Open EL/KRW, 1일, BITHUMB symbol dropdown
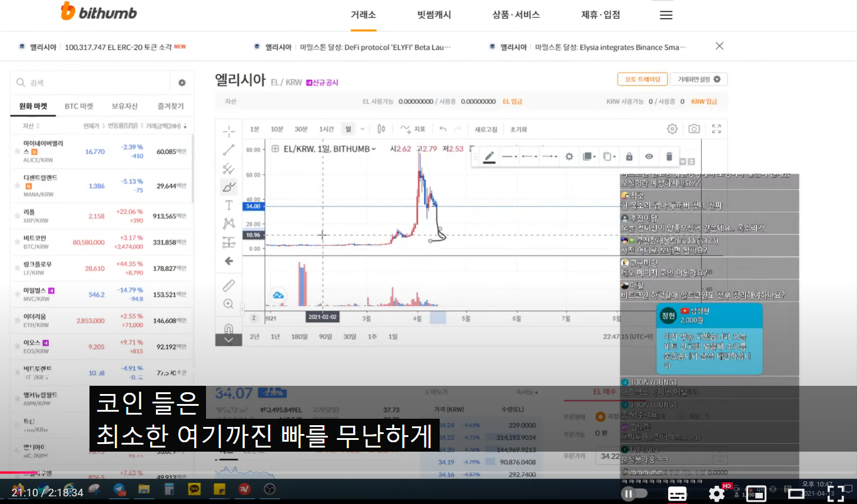857x504 pixels. coord(330,149)
